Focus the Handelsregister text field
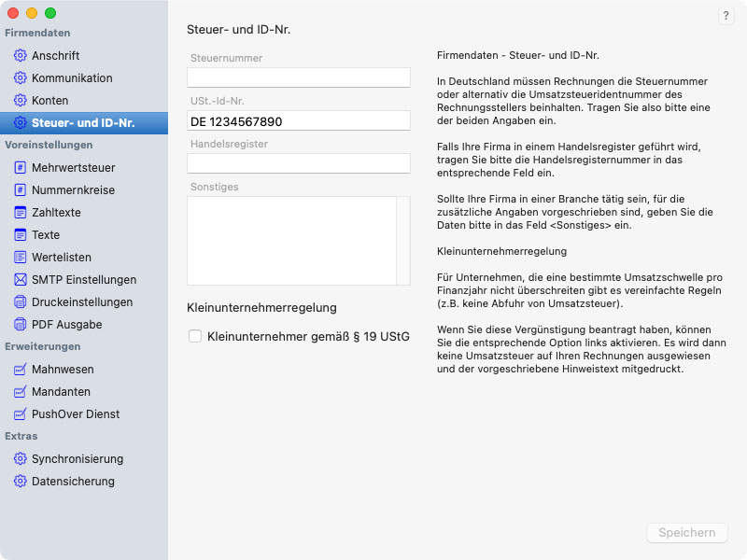The height and width of the screenshot is (560, 747). (299, 164)
